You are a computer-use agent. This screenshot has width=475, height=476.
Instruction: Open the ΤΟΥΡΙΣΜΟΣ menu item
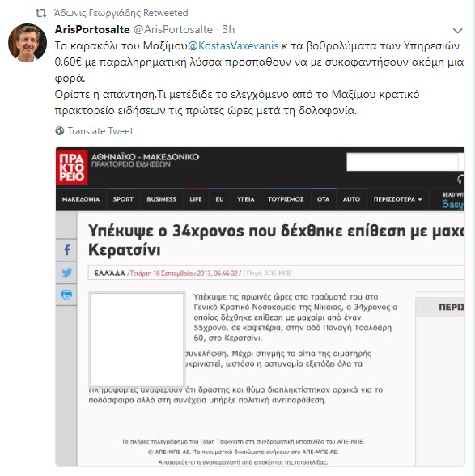[286, 199]
